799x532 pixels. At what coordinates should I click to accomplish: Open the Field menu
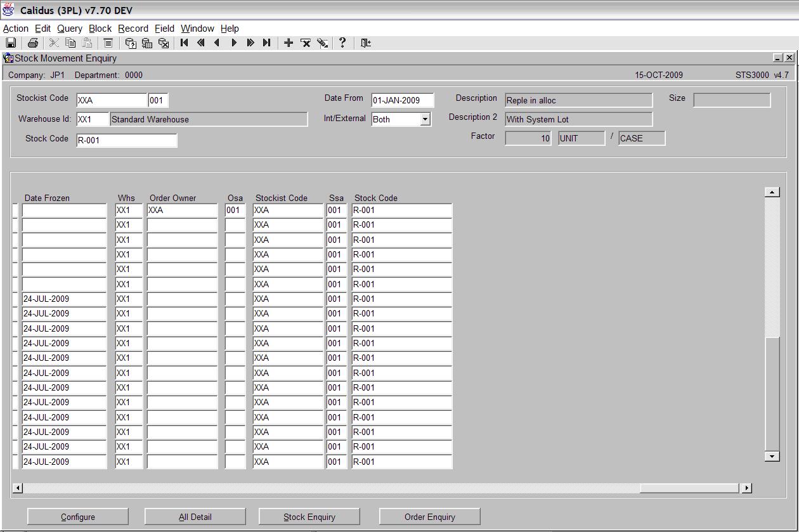tap(164, 29)
